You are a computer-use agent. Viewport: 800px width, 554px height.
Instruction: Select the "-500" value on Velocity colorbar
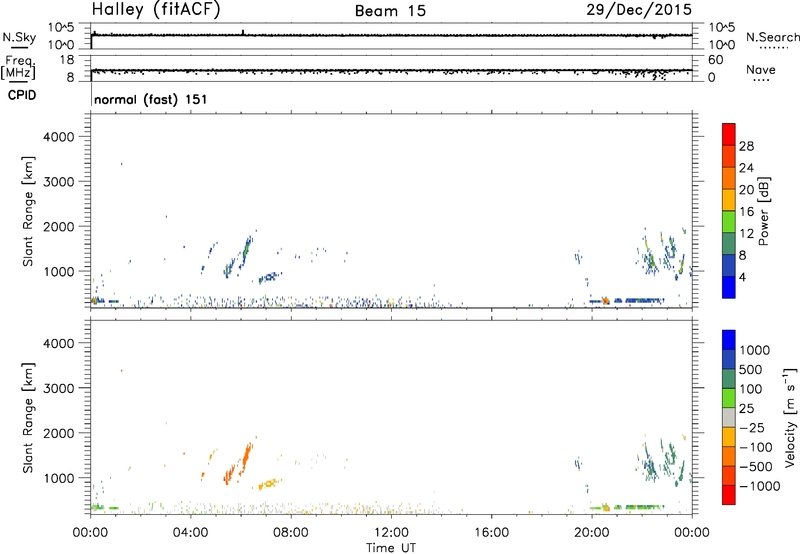click(756, 467)
